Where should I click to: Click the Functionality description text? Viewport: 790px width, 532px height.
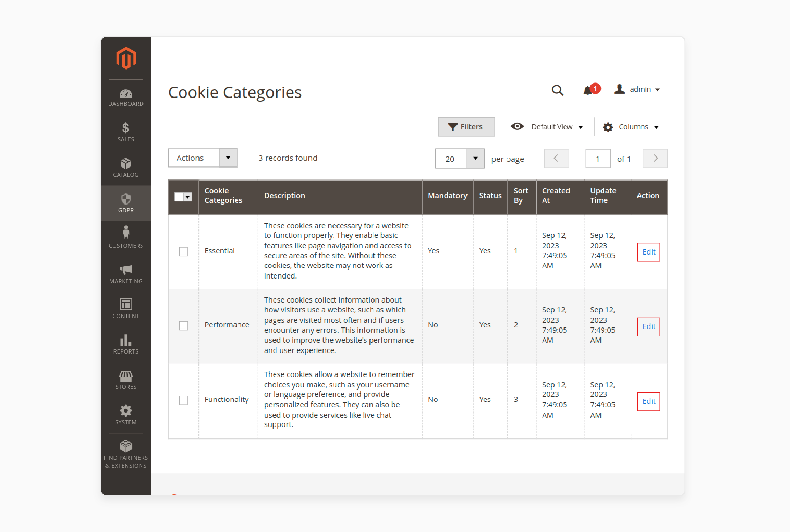[339, 400]
